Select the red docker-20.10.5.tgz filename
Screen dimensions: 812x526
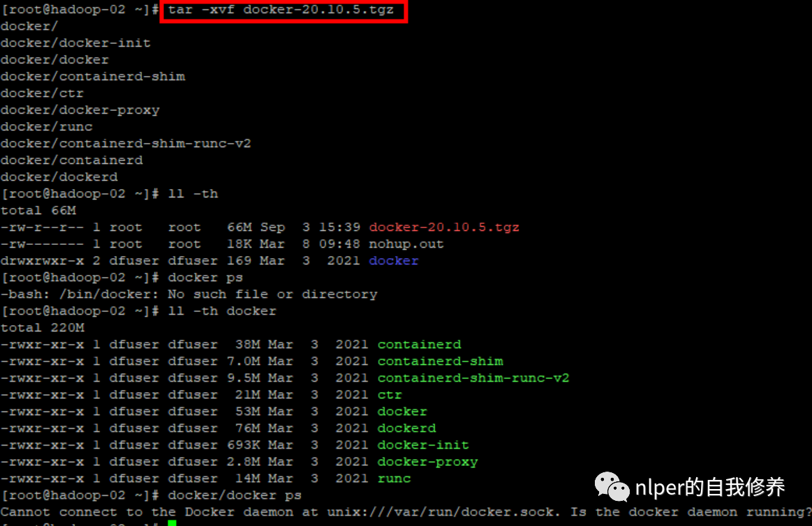point(444,227)
